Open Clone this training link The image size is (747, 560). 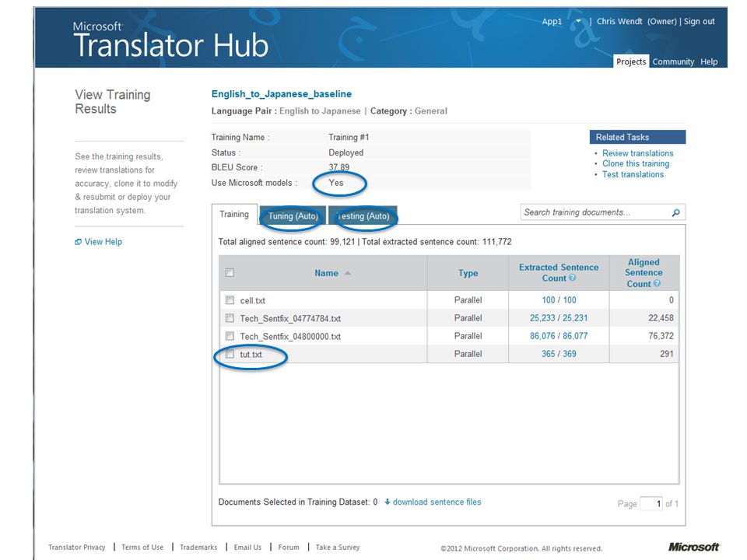click(x=636, y=164)
